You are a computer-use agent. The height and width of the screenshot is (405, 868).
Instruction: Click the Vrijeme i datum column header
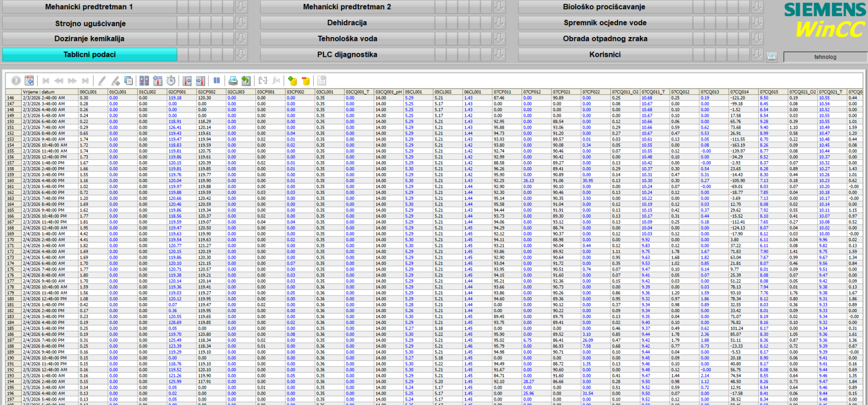(x=49, y=92)
